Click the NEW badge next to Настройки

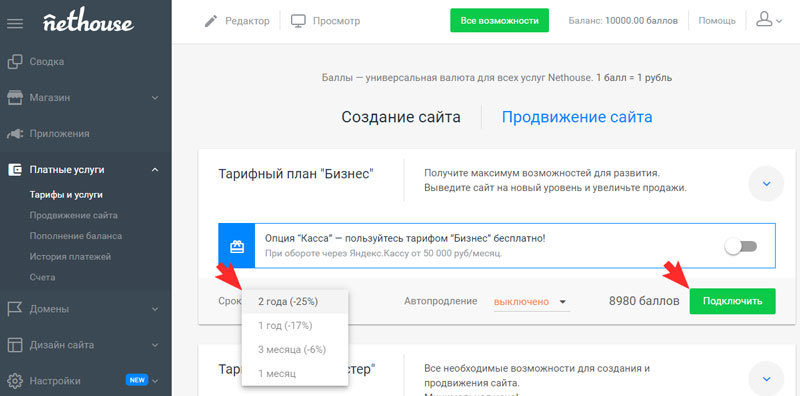click(x=137, y=380)
